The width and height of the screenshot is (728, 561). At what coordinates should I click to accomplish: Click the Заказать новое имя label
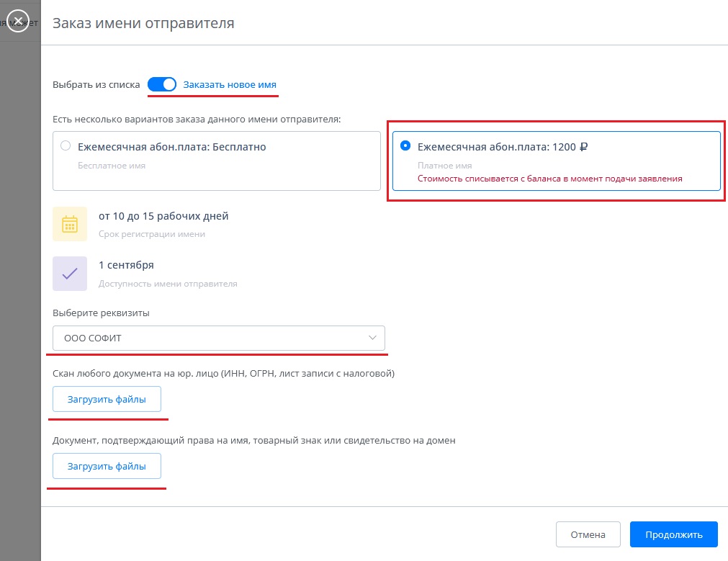point(230,84)
